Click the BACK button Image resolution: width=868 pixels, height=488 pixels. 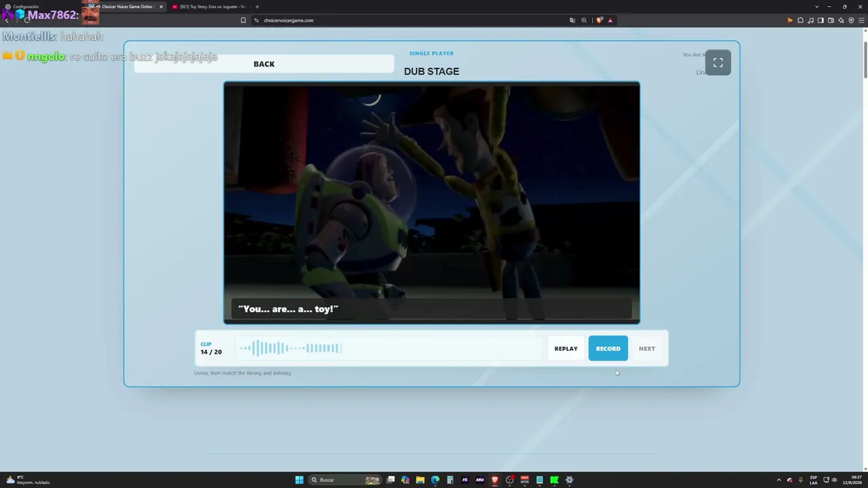click(264, 64)
